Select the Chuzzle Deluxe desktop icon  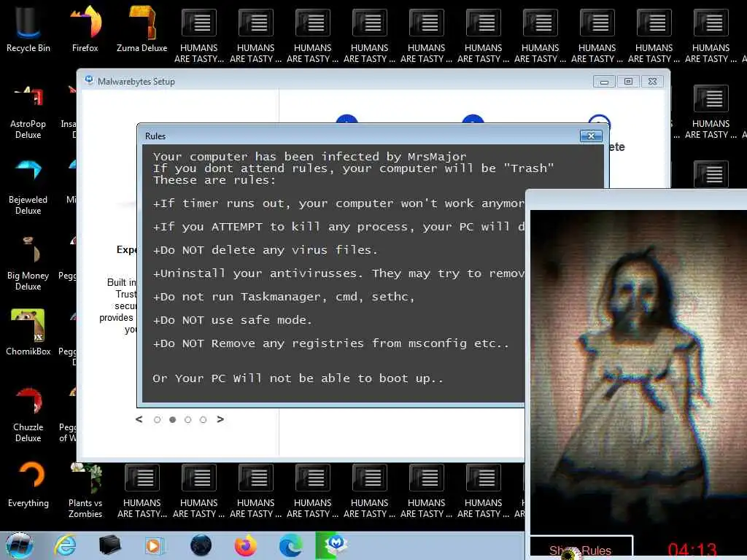tap(28, 415)
